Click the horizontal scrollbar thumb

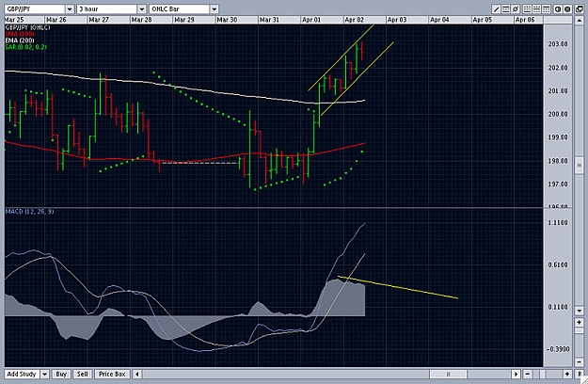click(448, 374)
